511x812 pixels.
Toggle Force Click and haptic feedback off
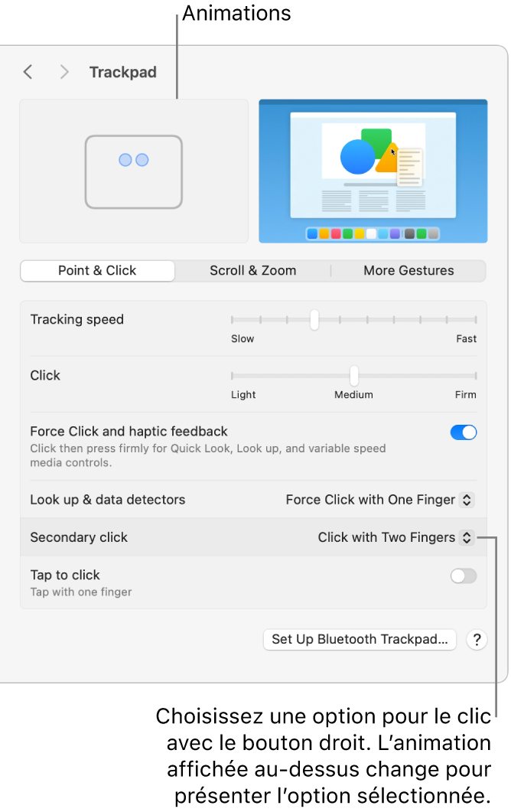[x=464, y=433]
